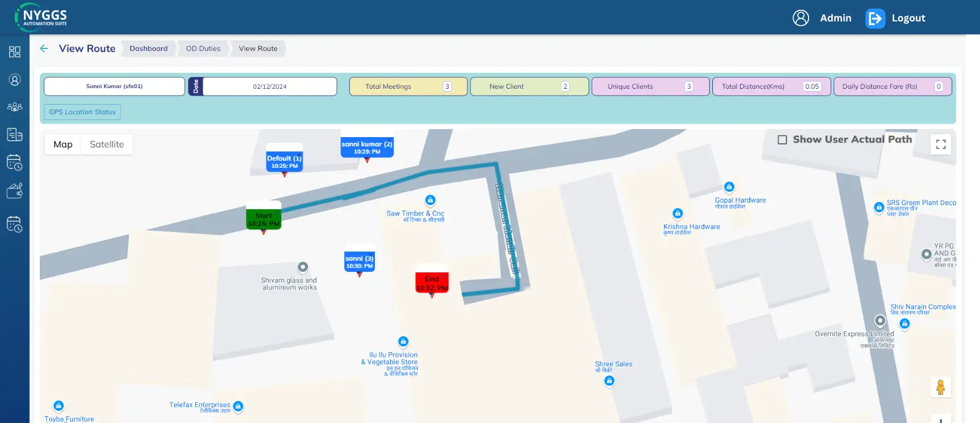Click the Ilu Ilu Provision store pin
Screen dimensions: 980x423
403,342
